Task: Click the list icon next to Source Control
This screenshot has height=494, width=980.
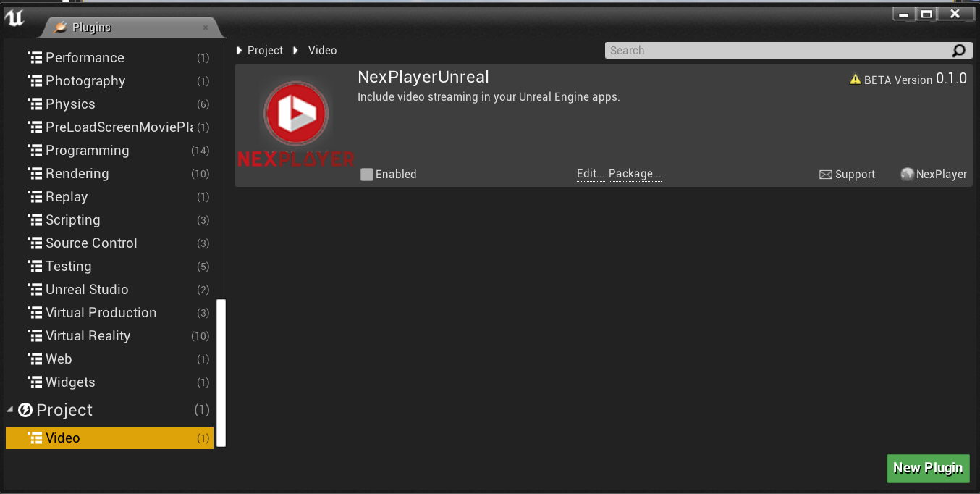Action: point(35,243)
